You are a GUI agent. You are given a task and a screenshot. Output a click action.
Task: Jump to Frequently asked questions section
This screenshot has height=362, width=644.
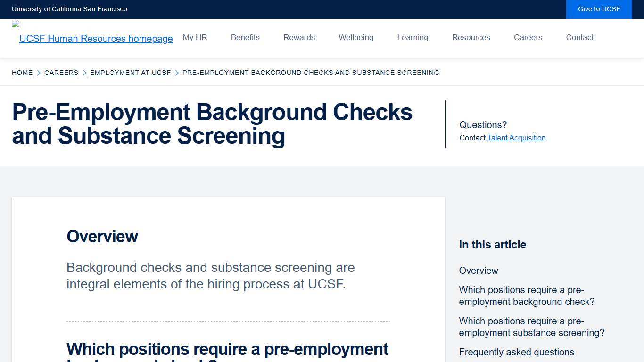516,352
